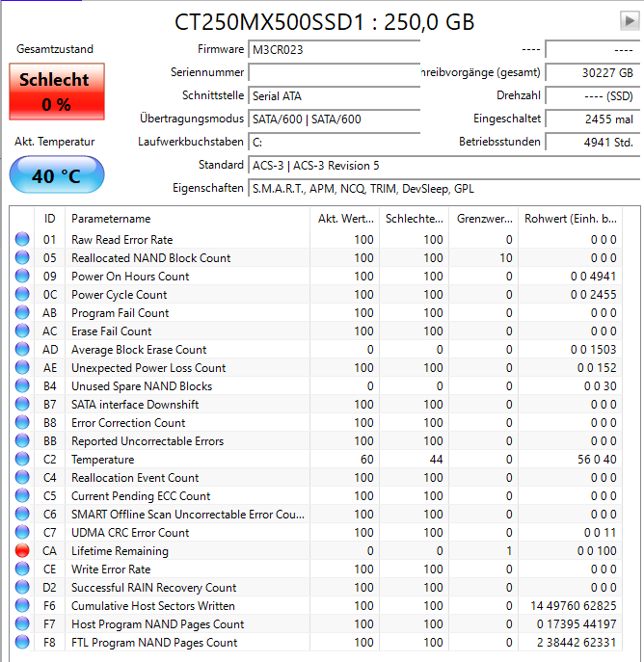This screenshot has height=662, width=644.
Task: Select the Lifetime Remaining parameter name
Action: click(120, 551)
